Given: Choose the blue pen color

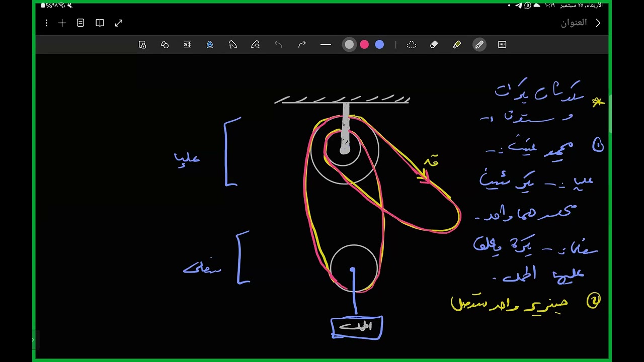Looking at the screenshot, I should tap(379, 45).
